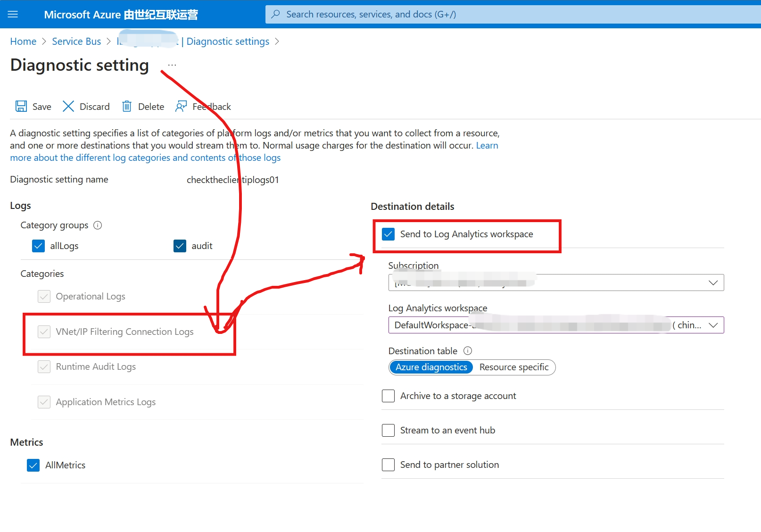The height and width of the screenshot is (532, 761).
Task: Toggle the audit category group checkbox
Action: click(180, 246)
